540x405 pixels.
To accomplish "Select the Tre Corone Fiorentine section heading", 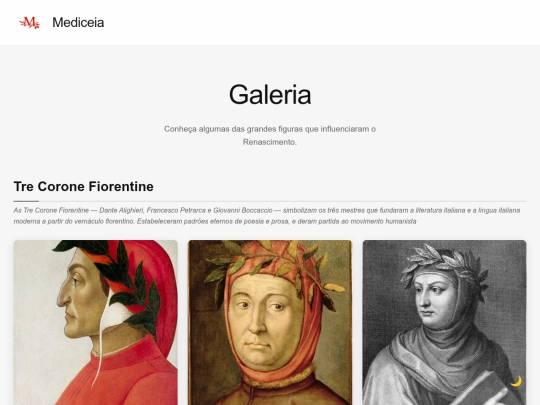I will point(84,186).
